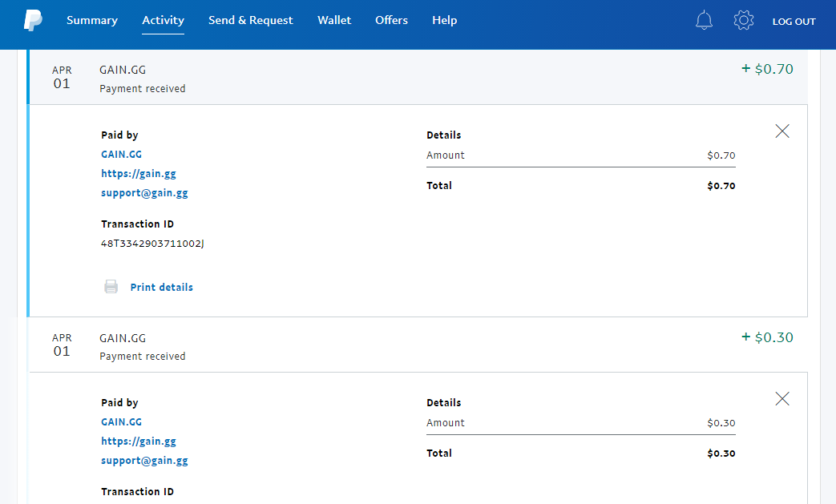Click the printer icon for $0.70 payment

(111, 287)
